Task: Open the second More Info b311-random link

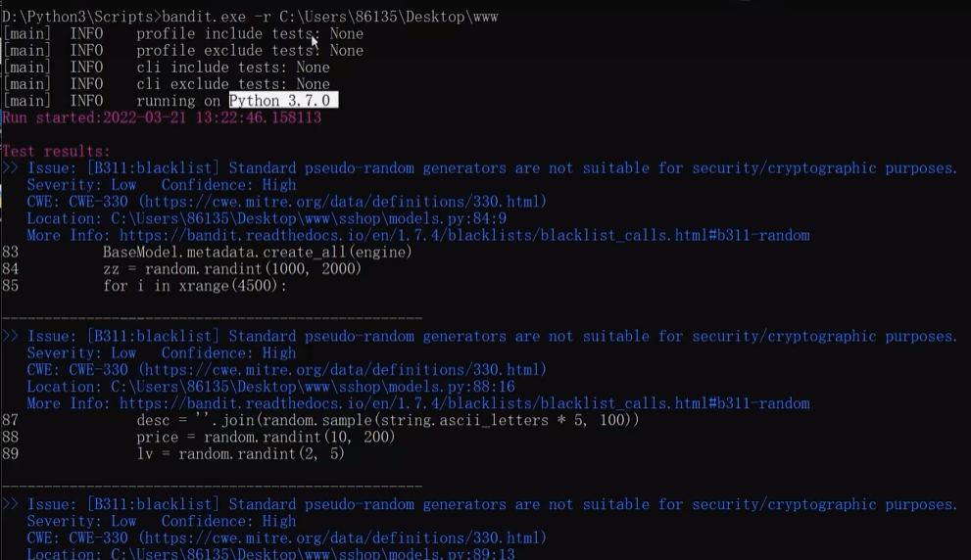Action: [x=464, y=403]
